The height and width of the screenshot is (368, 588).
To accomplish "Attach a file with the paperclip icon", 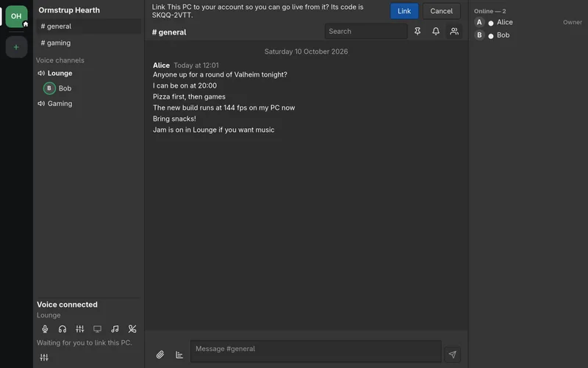I will [160, 354].
